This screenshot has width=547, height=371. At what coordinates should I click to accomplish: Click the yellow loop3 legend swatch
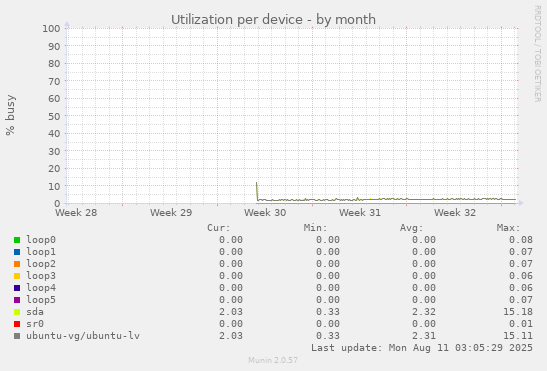tap(17, 276)
